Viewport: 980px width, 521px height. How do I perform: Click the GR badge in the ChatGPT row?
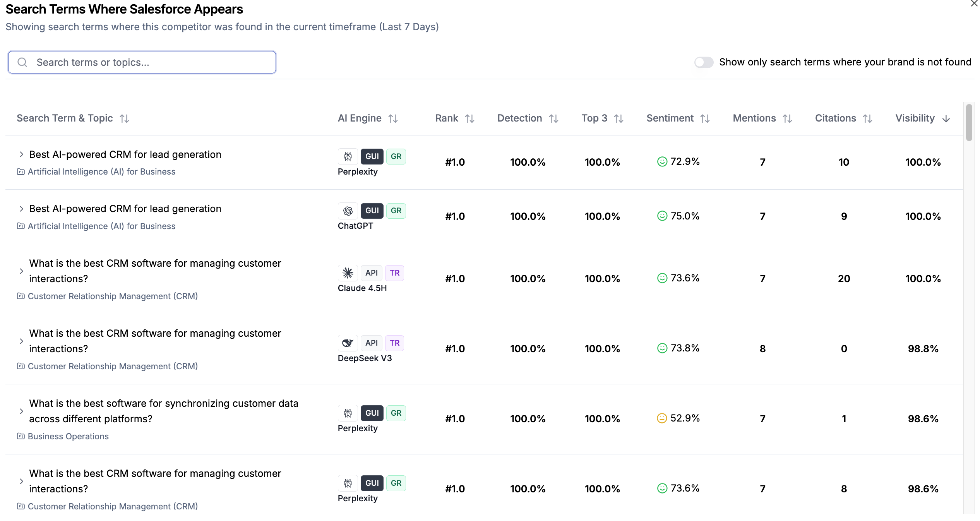[x=396, y=211]
